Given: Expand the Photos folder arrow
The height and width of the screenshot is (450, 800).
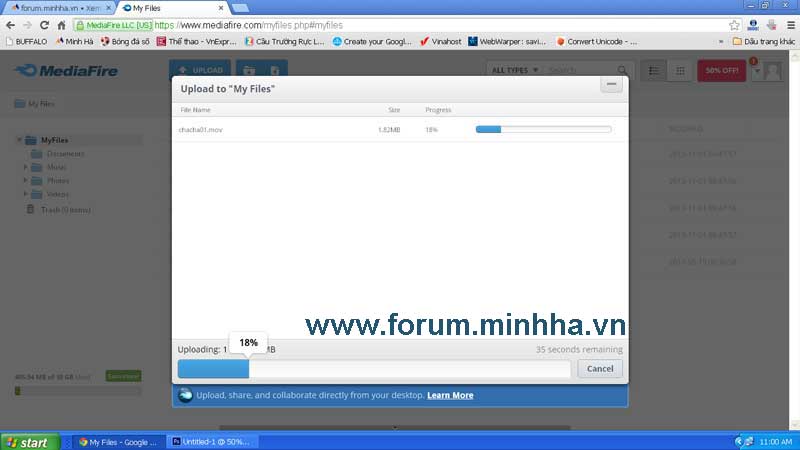Looking at the screenshot, I should 26,180.
